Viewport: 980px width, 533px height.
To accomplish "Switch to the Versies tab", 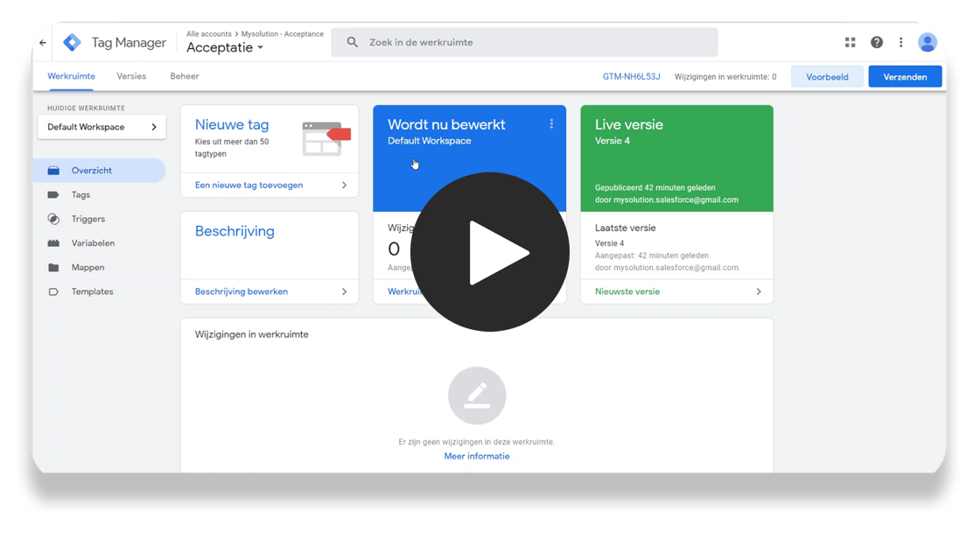I will [131, 76].
